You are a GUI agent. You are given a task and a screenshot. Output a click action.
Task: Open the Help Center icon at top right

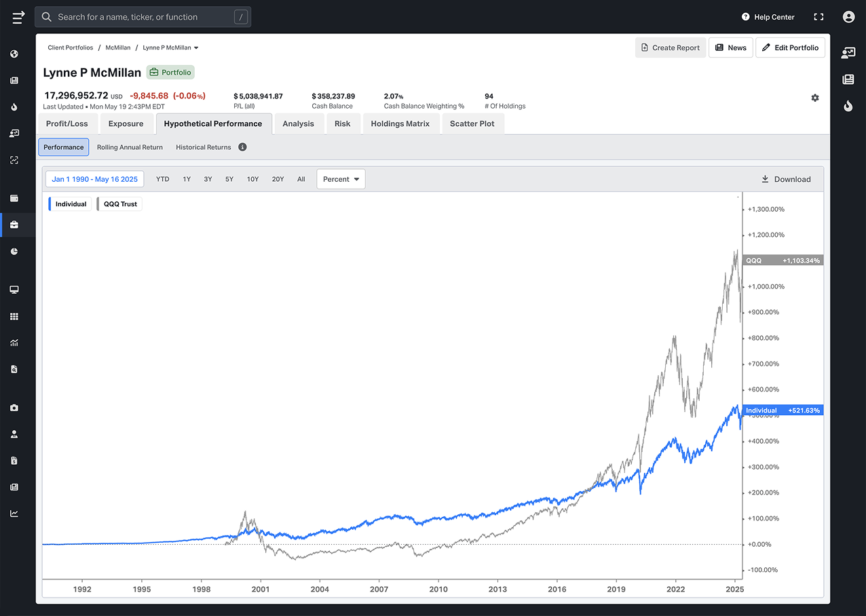(745, 17)
